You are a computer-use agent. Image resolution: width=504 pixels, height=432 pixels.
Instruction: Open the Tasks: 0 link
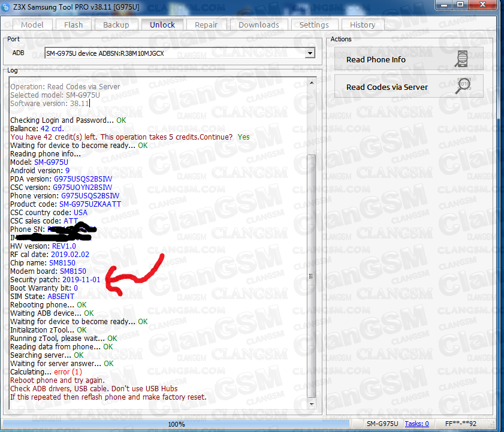417,424
